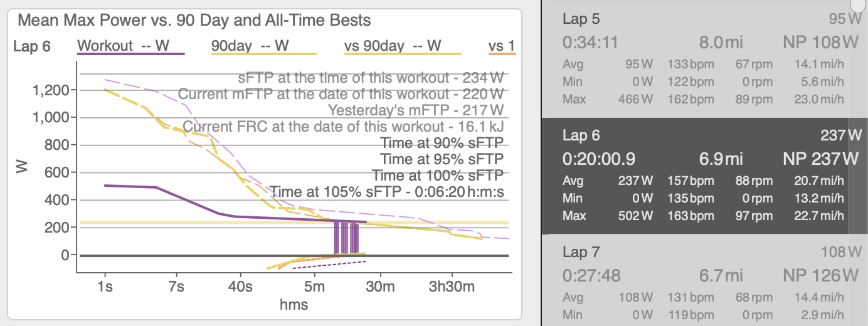
Task: Click the Lap 5 average cadence 67 rpm
Action: tap(753, 65)
